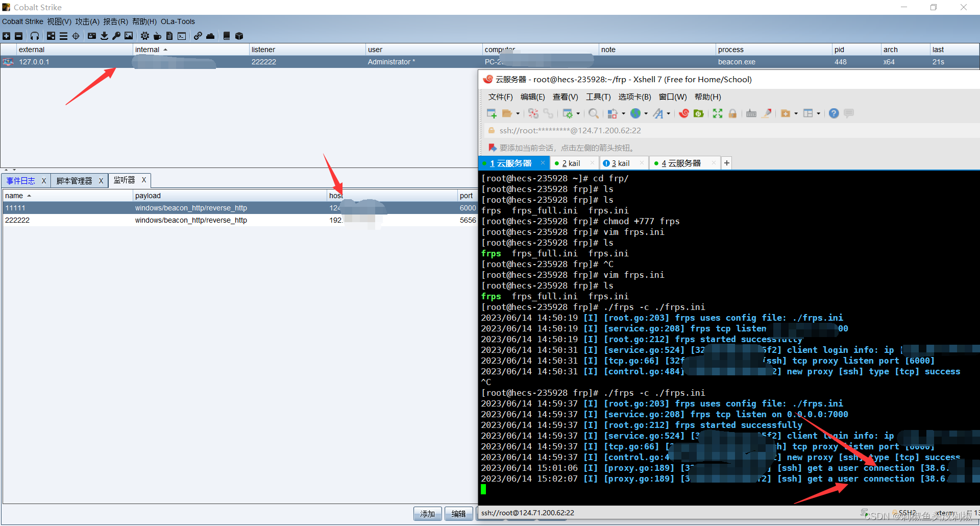
Task: Open 视图(V) menu in Cobalt Strike
Action: (59, 21)
